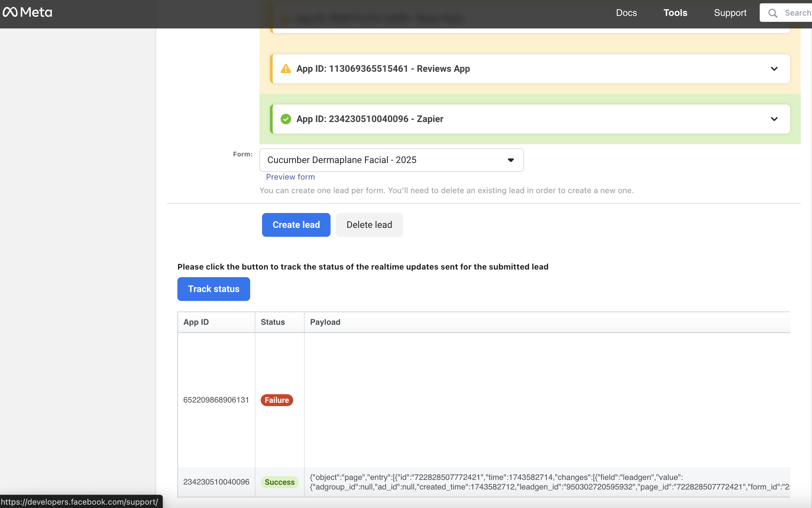The width and height of the screenshot is (812, 508).
Task: Click the green check icon for Zapier
Action: (286, 119)
